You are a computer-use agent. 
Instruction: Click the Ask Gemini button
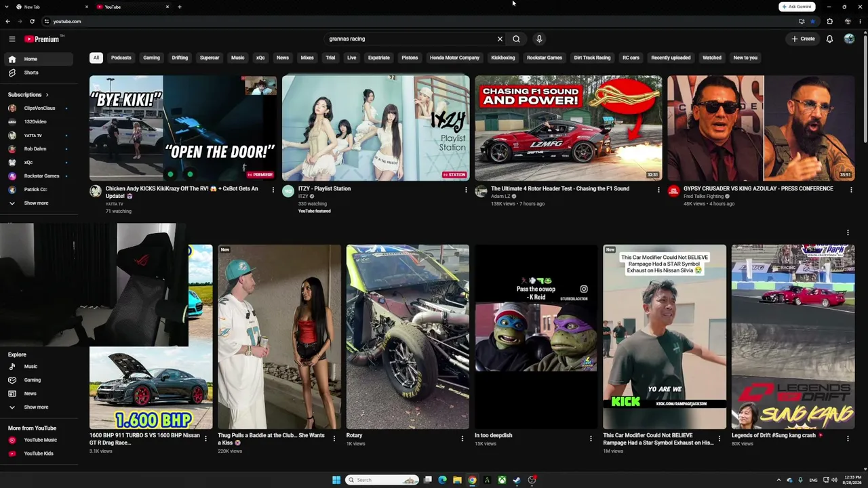(x=797, y=7)
